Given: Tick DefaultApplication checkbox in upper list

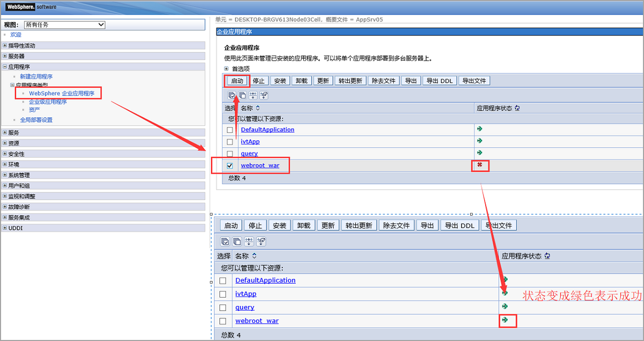Looking at the screenshot, I should pyautogui.click(x=230, y=130).
